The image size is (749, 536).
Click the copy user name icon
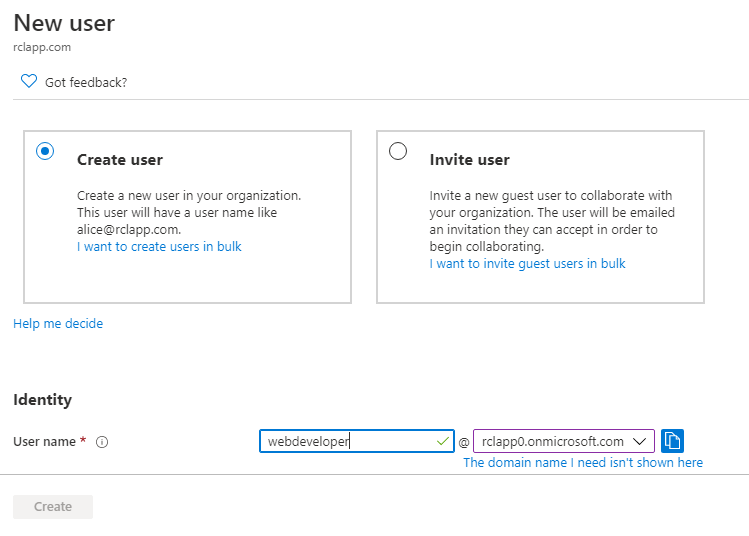672,440
